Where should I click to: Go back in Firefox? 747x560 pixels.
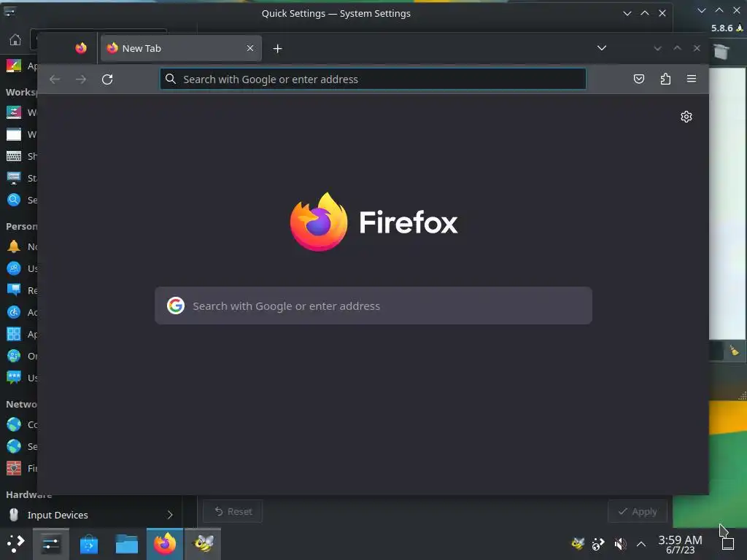(x=55, y=79)
